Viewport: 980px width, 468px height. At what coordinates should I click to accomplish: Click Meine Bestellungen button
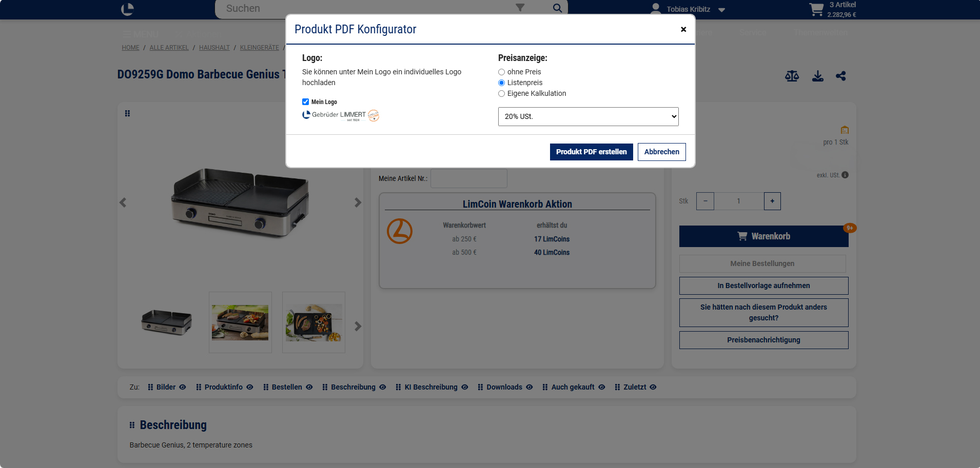point(762,263)
